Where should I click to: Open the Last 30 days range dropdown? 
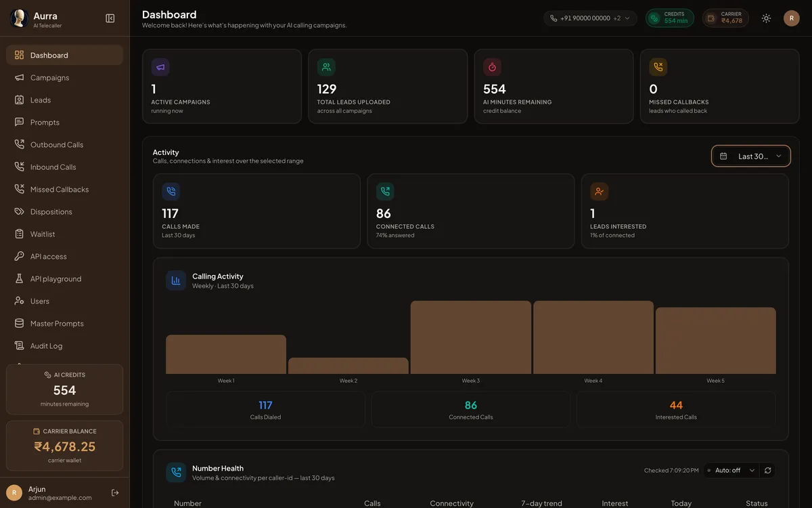(x=751, y=156)
